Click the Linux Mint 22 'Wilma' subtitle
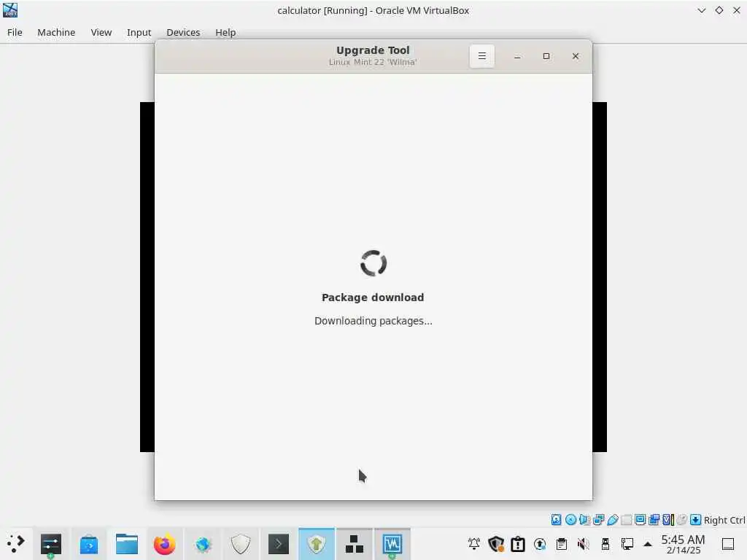 coord(373,62)
